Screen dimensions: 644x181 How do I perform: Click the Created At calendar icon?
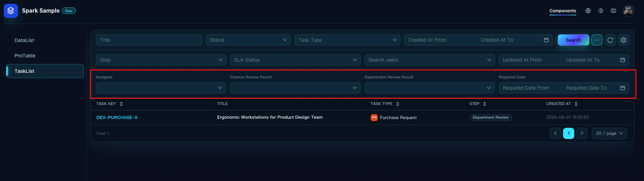[x=546, y=40]
